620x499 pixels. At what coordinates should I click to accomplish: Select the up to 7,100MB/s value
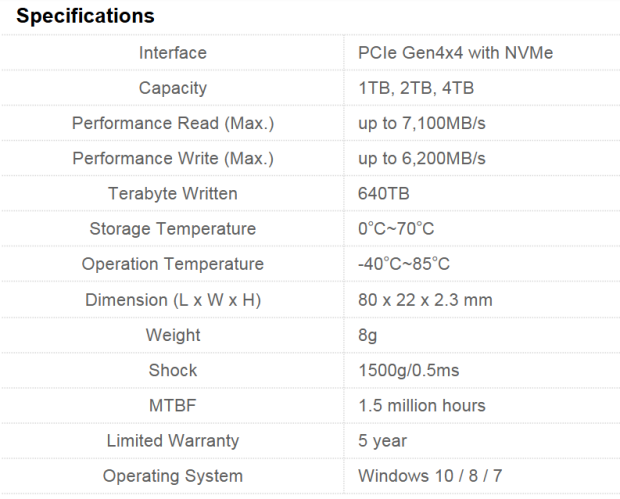(422, 123)
